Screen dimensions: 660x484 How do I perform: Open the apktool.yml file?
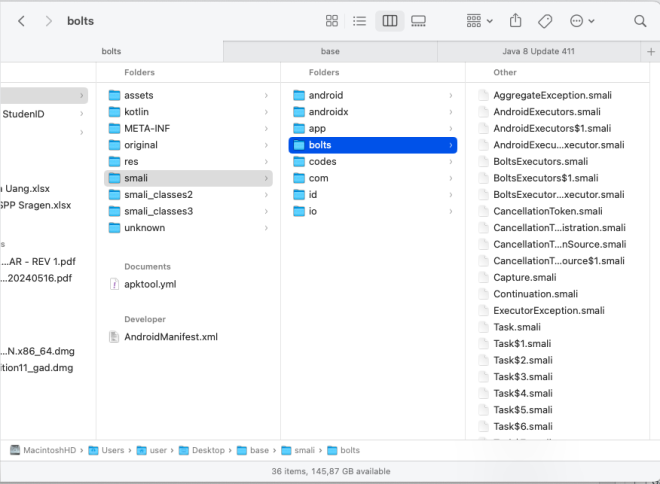click(148, 284)
